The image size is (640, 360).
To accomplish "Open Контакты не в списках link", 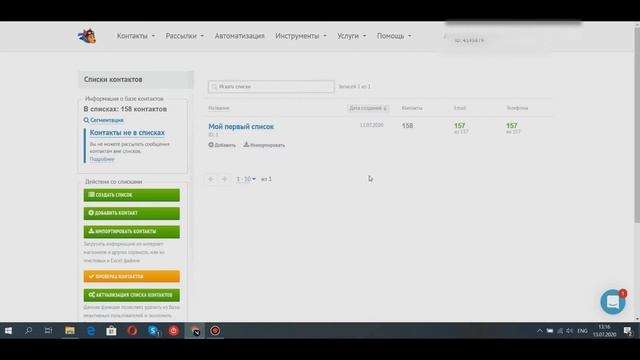I will (127, 133).
